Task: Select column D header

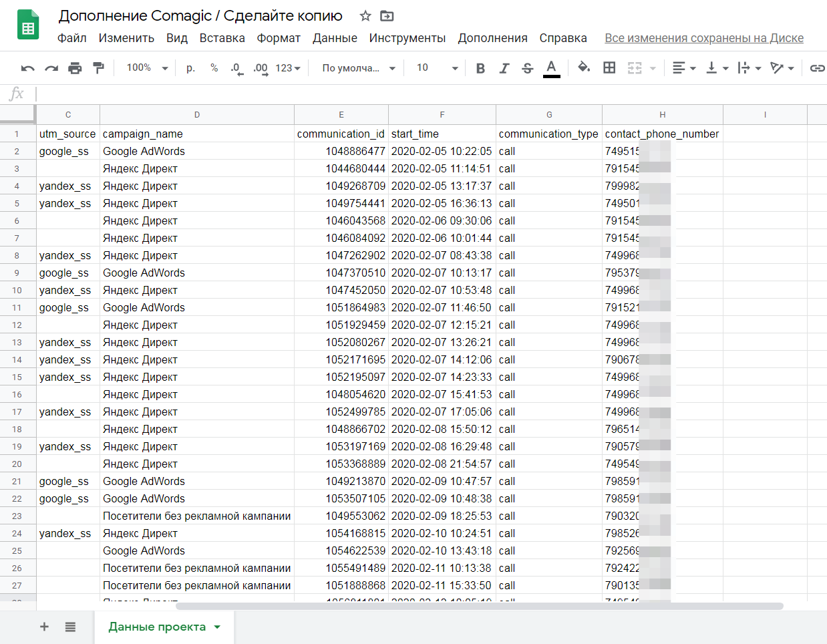Action: point(197,115)
